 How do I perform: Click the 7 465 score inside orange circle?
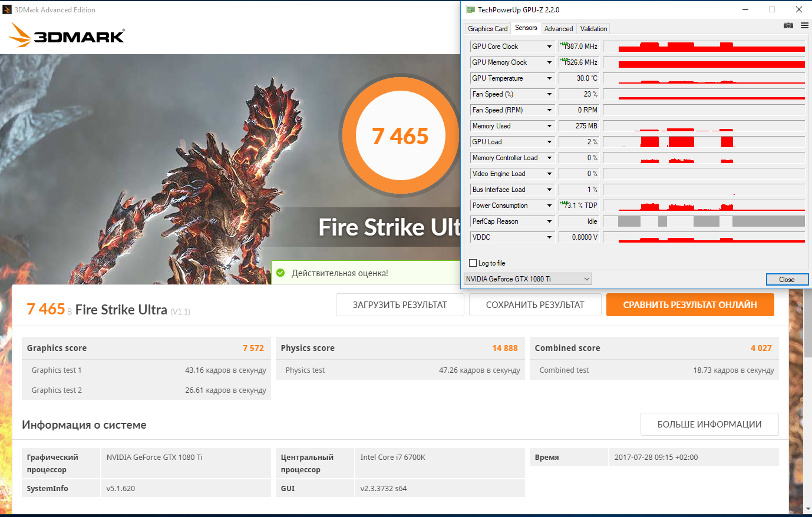coord(400,137)
